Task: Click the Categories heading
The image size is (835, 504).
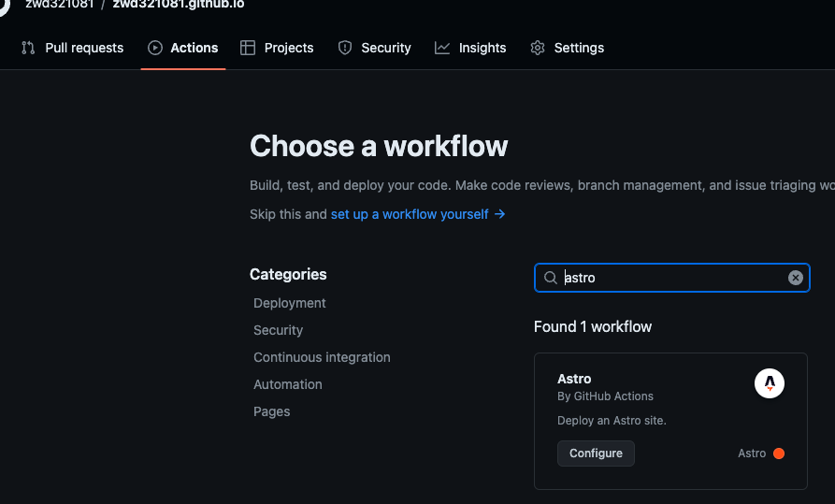Action: pos(288,274)
